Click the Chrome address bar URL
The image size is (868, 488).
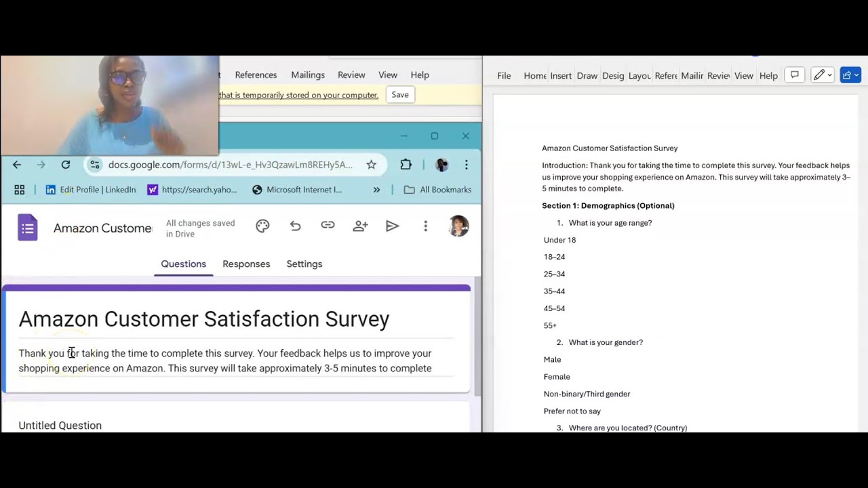pos(231,165)
